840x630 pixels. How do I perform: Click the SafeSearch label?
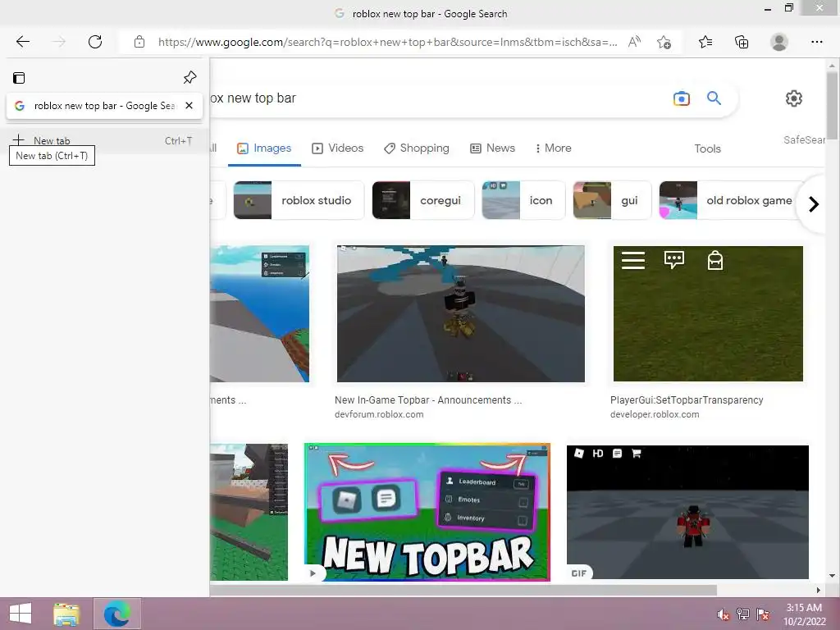pyautogui.click(x=804, y=140)
